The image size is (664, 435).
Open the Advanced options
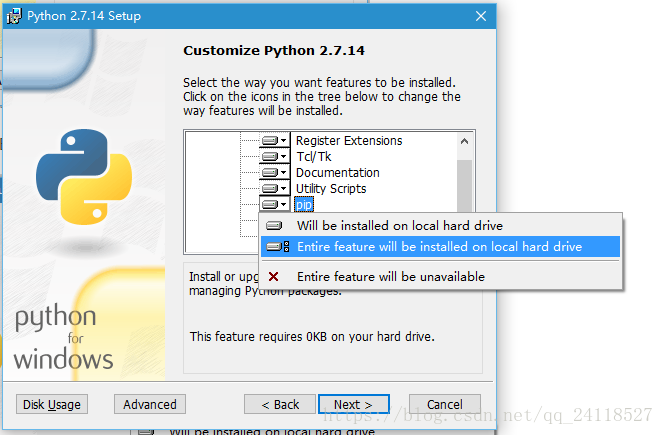pyautogui.click(x=149, y=404)
